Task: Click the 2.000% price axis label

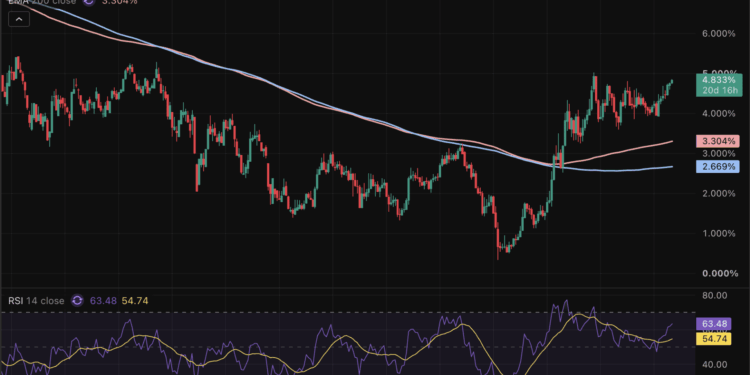Action: coord(719,193)
